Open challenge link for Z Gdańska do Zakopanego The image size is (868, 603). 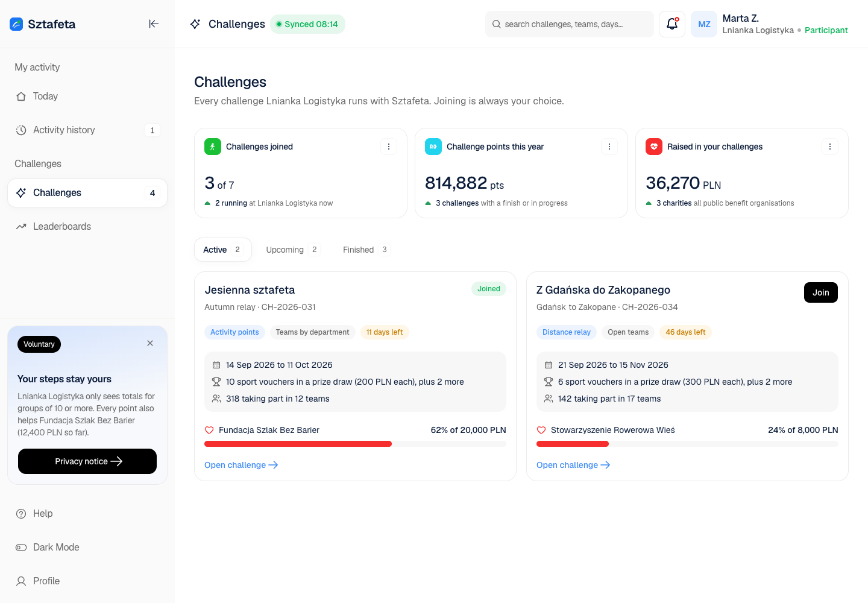click(x=573, y=465)
